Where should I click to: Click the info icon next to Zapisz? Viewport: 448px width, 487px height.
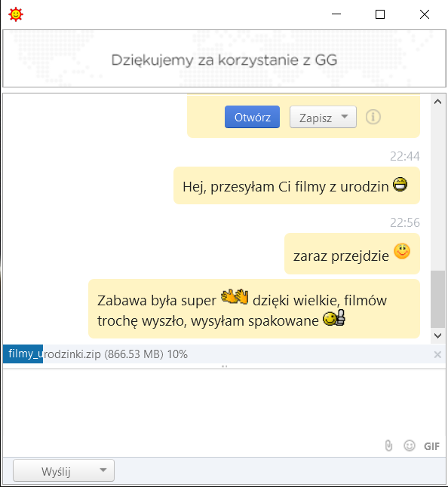373,117
